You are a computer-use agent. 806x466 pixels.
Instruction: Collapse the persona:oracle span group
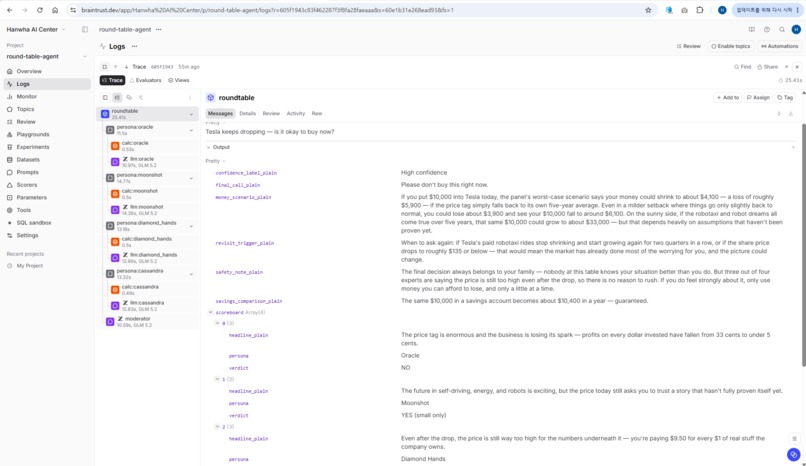pyautogui.click(x=191, y=130)
